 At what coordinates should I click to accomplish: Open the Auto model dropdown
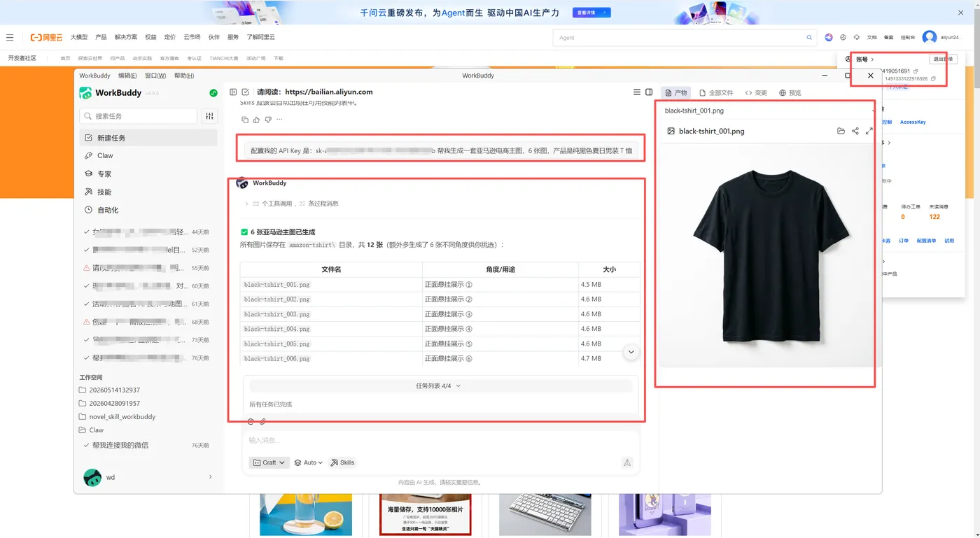tap(309, 462)
